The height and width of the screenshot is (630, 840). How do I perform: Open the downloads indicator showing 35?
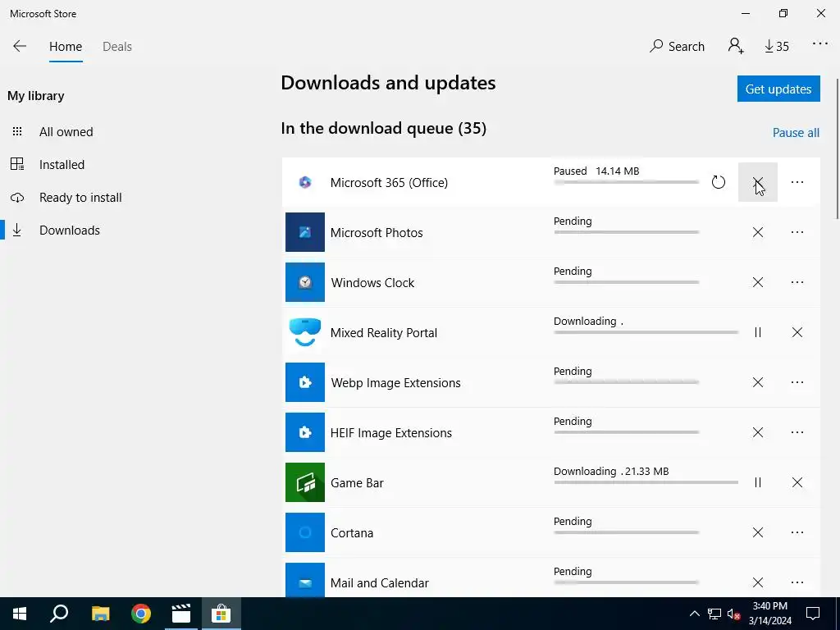click(777, 47)
